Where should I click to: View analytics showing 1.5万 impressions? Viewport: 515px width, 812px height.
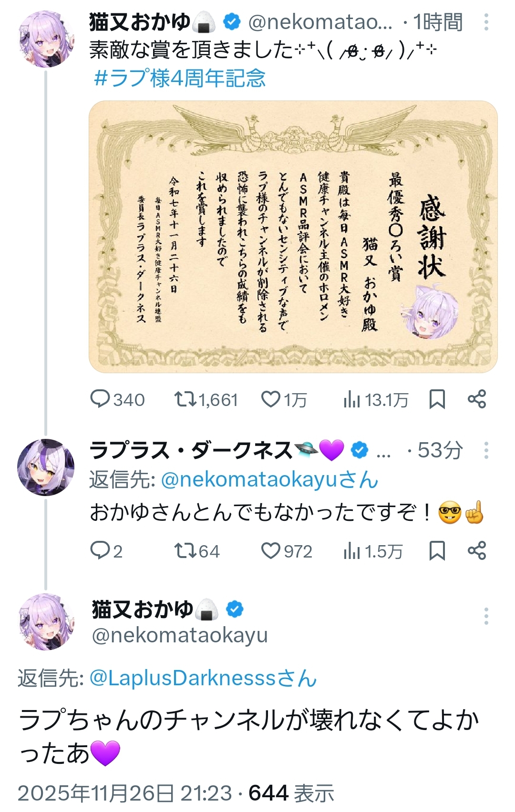pyautogui.click(x=351, y=551)
